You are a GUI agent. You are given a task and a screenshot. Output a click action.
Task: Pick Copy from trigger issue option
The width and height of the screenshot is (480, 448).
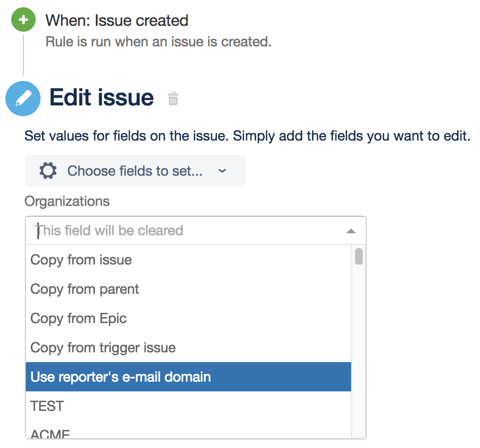point(188,348)
